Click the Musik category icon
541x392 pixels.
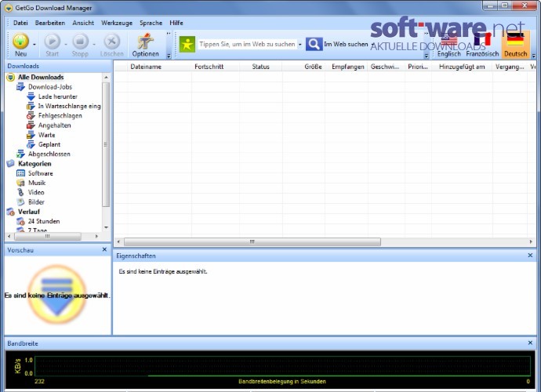20,183
